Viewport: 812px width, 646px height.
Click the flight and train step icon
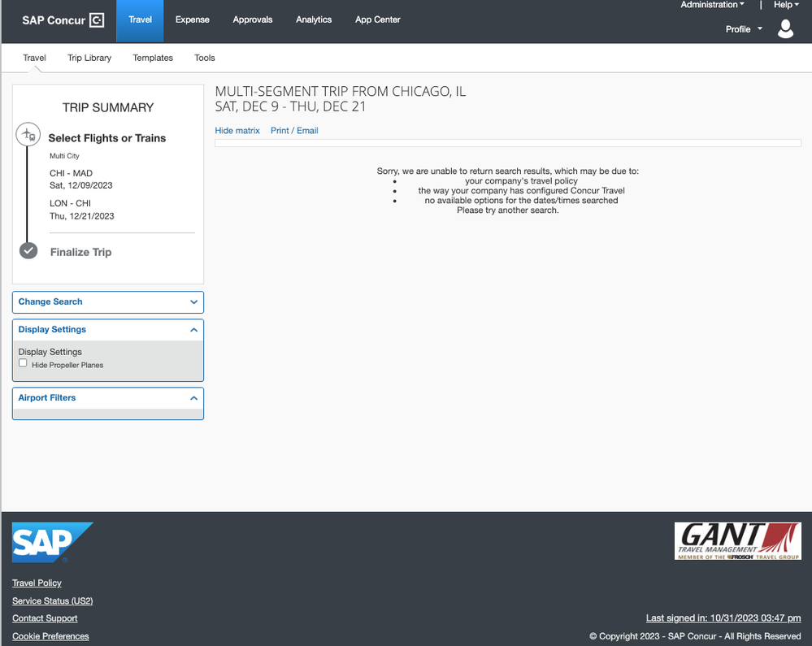[28, 135]
